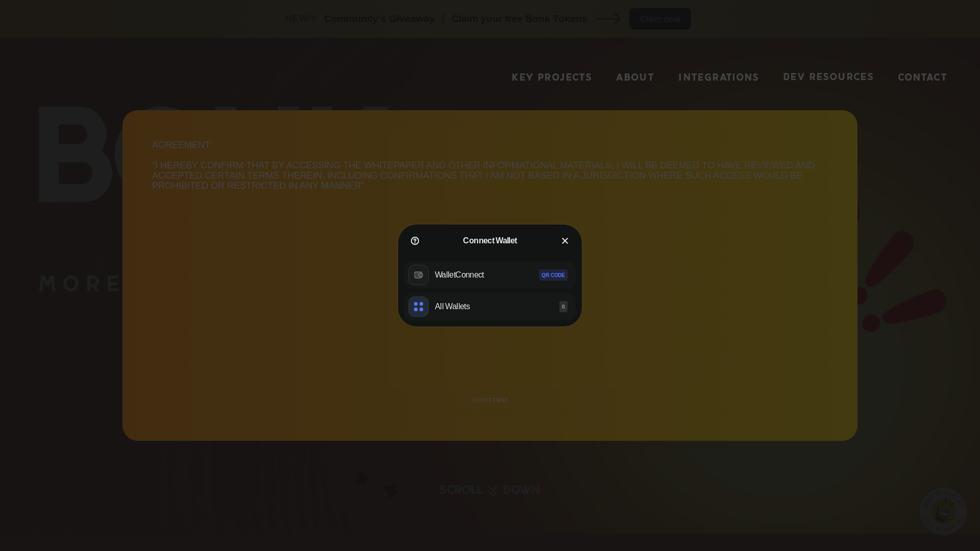Screen dimensions: 980x551
Task: Open the DEV RESOURCES menu
Action: pyautogui.click(x=828, y=77)
